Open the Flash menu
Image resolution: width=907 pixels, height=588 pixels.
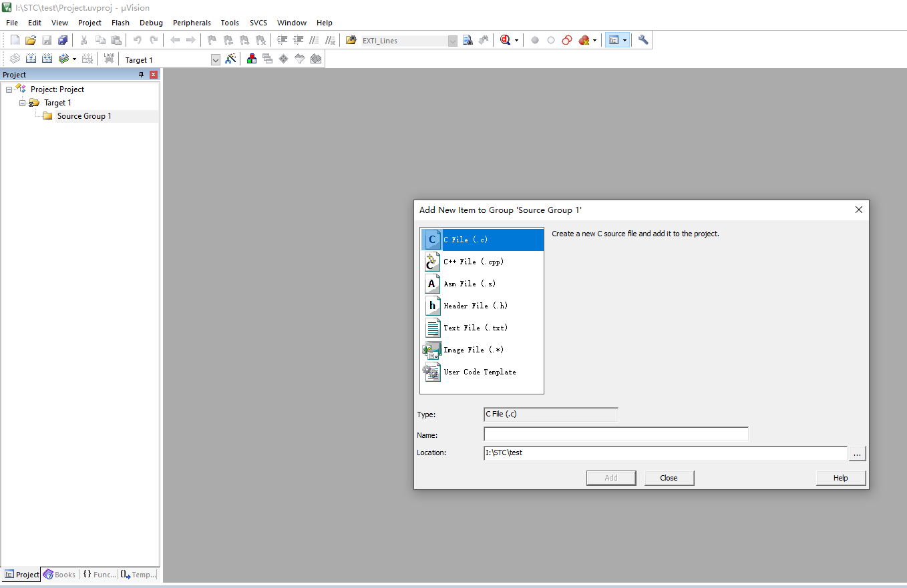[x=121, y=23]
